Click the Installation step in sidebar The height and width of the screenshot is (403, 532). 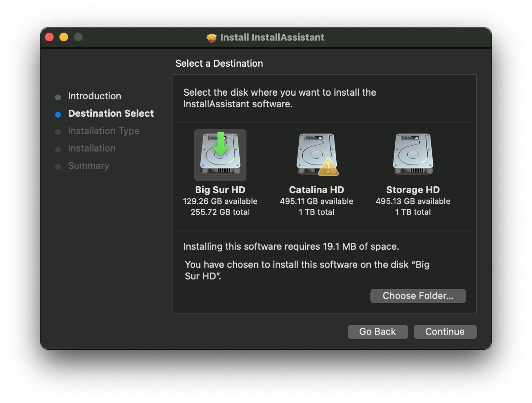(x=92, y=148)
